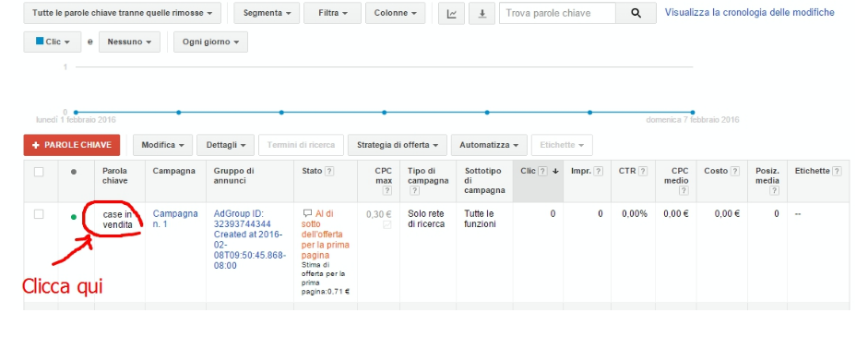The width and height of the screenshot is (868, 337).
Task: Open the blue Clic metric selector
Action: (53, 42)
